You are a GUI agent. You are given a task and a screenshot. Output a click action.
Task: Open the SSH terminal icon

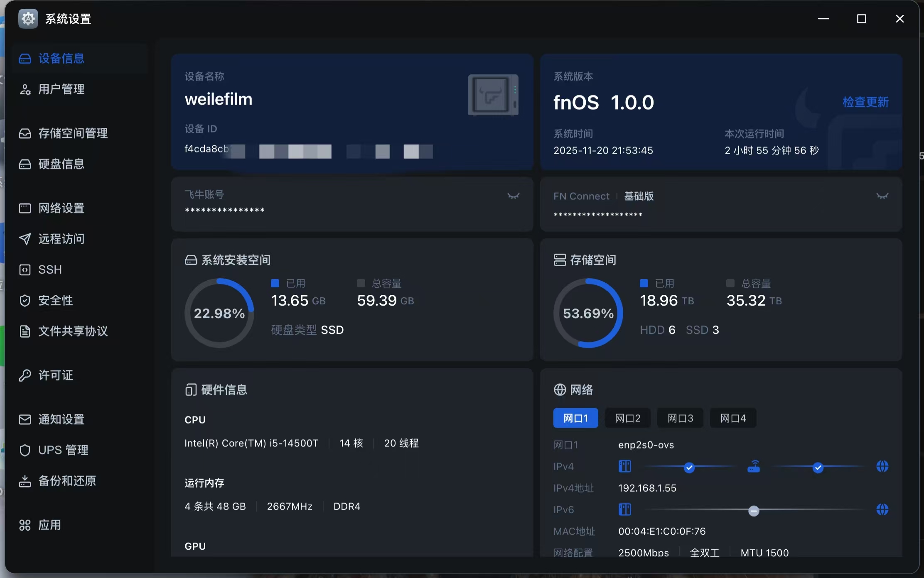point(25,270)
